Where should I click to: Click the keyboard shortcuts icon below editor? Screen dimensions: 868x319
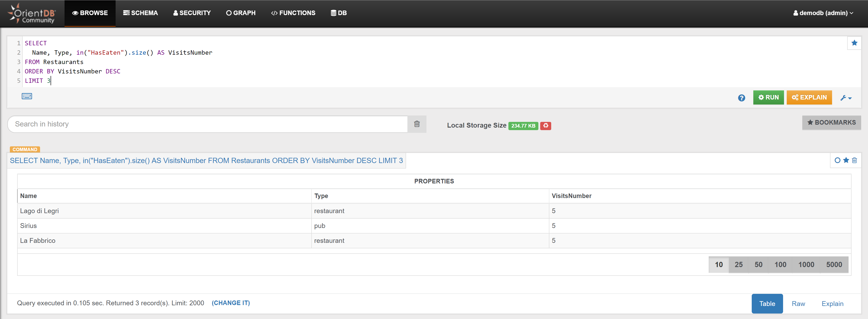27,96
